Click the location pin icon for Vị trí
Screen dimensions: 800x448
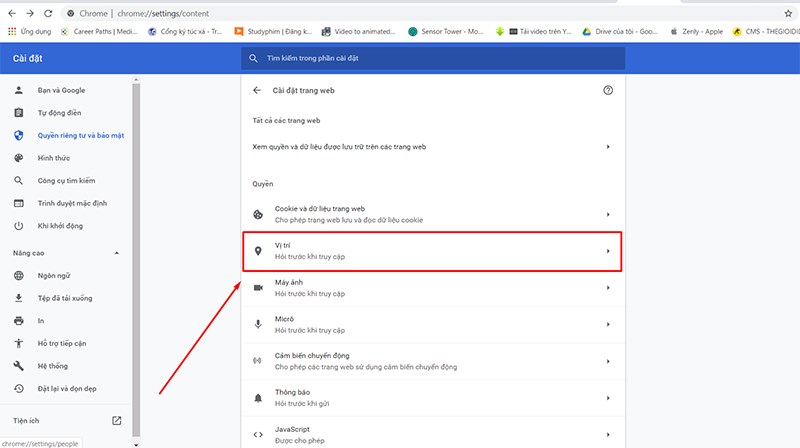257,251
